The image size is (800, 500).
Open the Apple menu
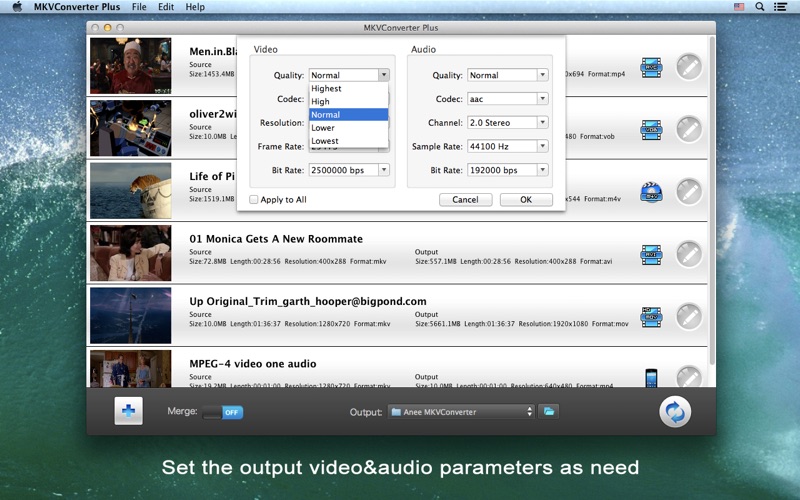[x=17, y=7]
